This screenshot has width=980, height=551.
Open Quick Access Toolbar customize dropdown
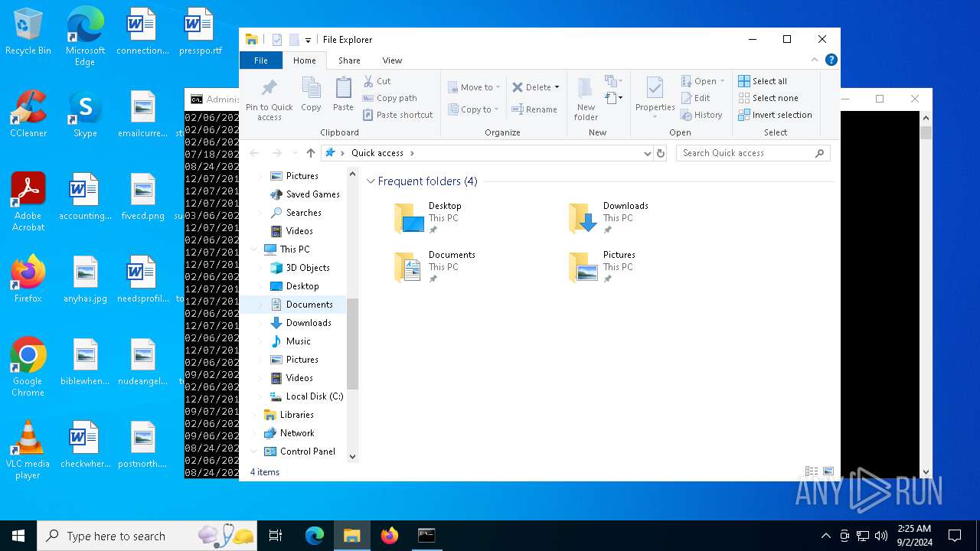click(x=308, y=40)
